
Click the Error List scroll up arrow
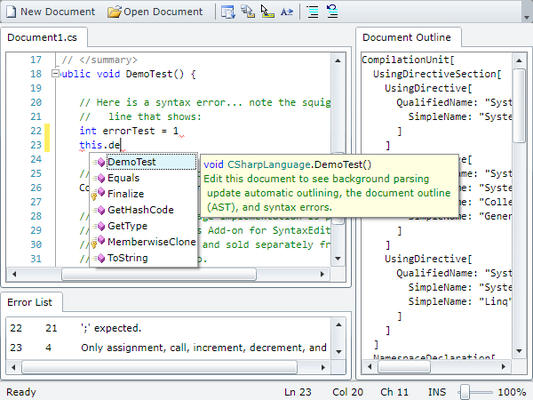339,325
